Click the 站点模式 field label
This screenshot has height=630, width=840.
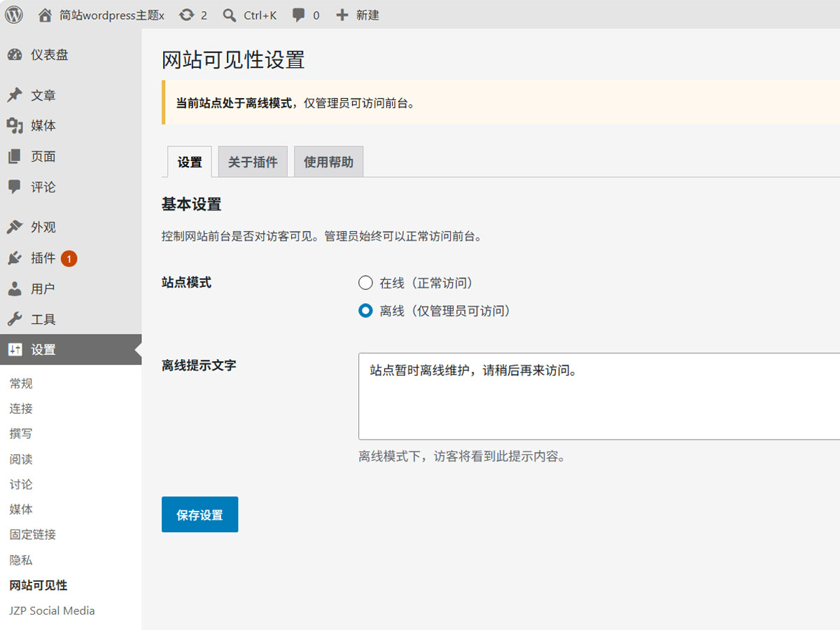click(x=186, y=283)
